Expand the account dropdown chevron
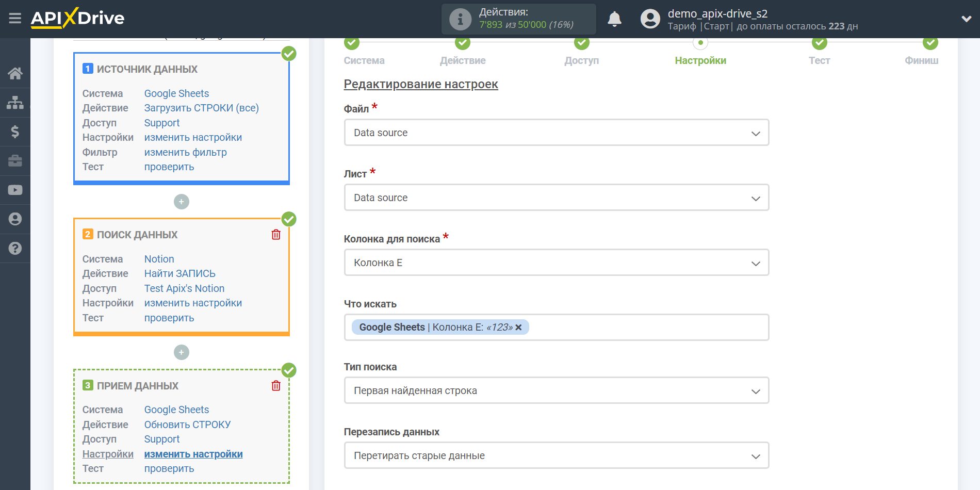This screenshot has width=980, height=490. 967,19
